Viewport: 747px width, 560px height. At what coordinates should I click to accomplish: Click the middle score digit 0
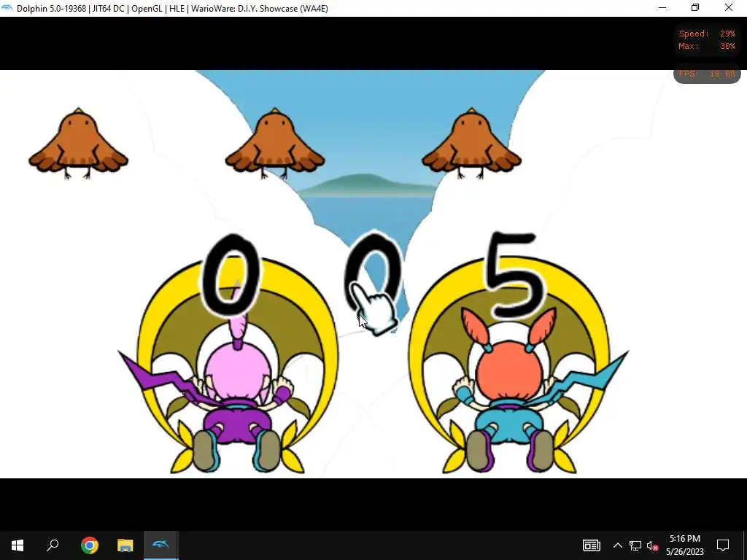click(373, 273)
